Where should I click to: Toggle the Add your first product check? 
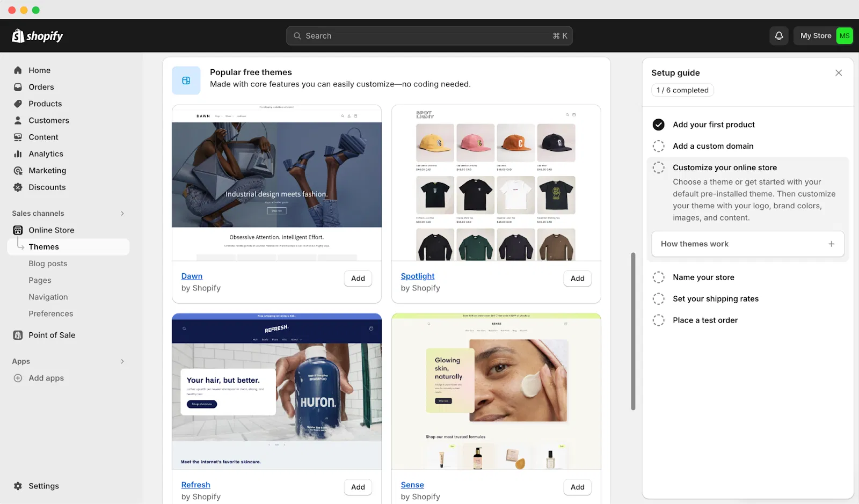(658, 125)
